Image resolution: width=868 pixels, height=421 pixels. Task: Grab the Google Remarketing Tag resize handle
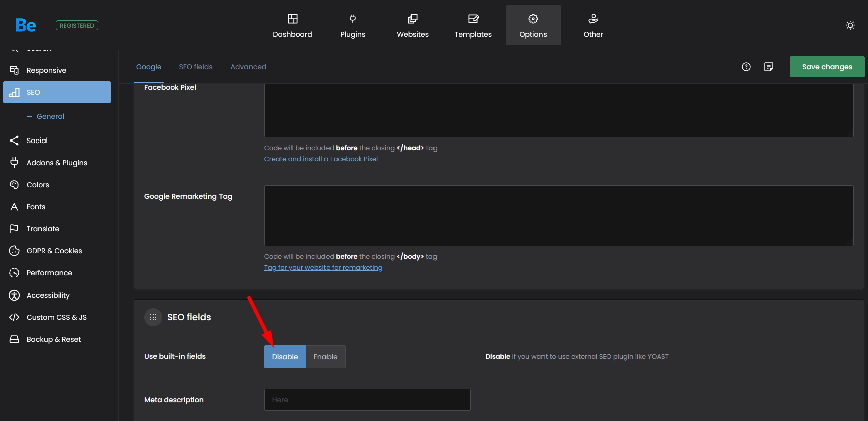click(x=849, y=242)
